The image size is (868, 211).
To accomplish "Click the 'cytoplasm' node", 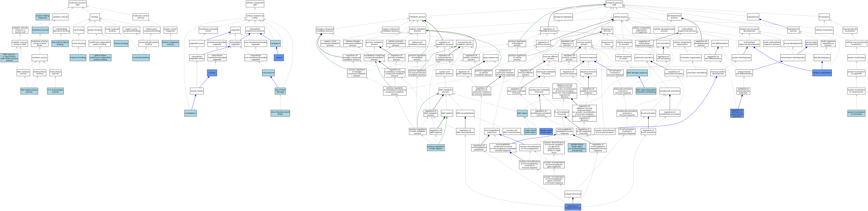I will click(x=275, y=43).
